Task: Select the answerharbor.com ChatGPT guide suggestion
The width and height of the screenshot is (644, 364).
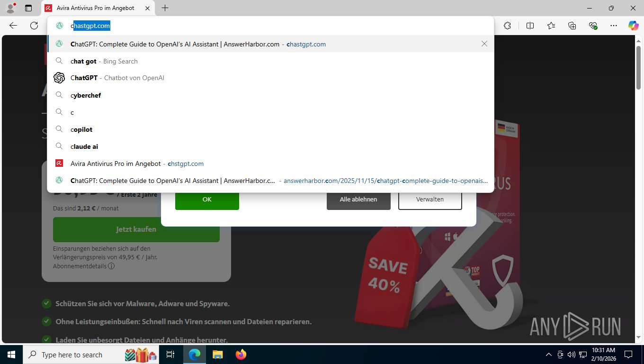Action: coord(270,181)
